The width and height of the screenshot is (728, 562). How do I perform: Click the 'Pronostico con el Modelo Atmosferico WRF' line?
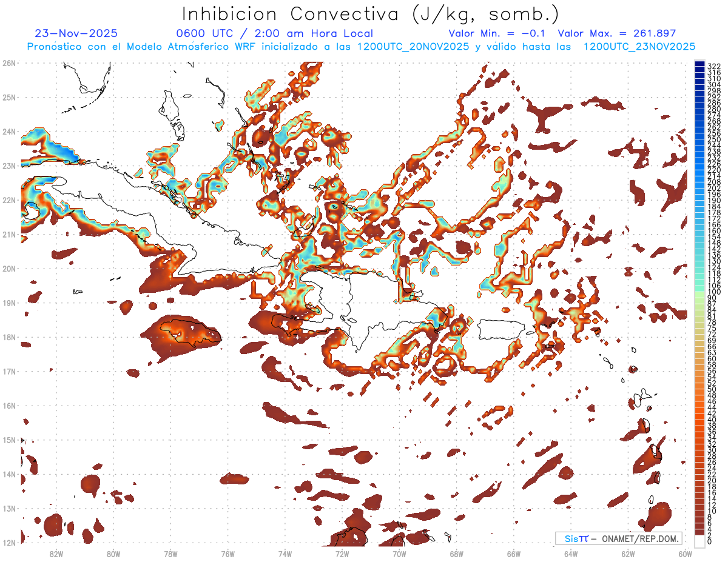[x=361, y=47]
